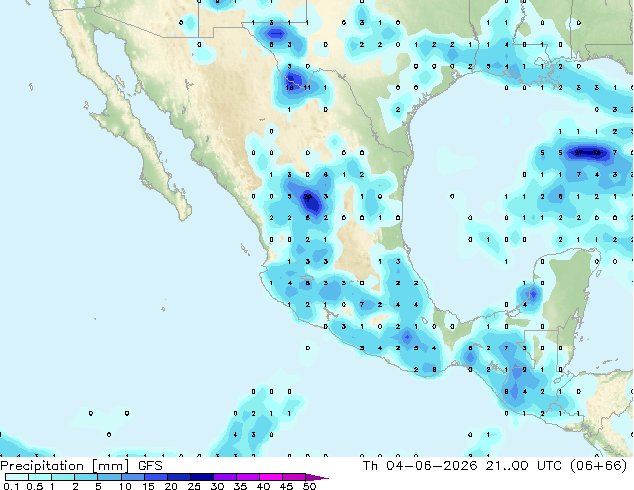Click the 20–25 mm legend color box
The image size is (634, 490).
179,477
